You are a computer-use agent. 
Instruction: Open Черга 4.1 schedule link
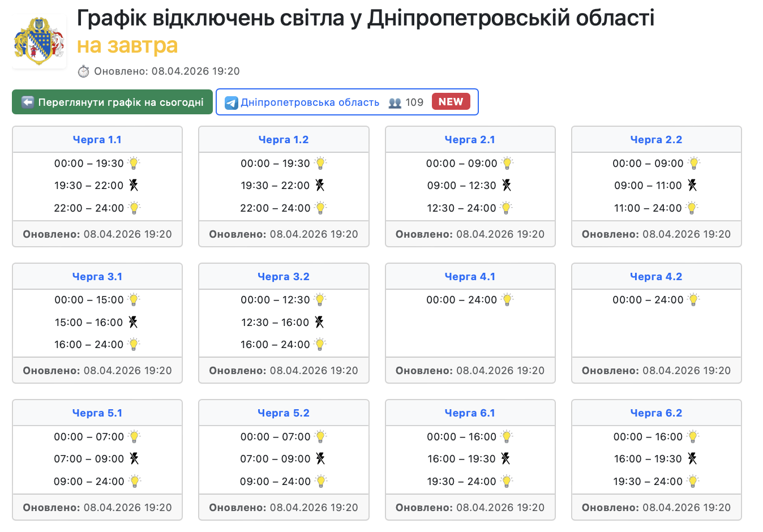tap(470, 277)
